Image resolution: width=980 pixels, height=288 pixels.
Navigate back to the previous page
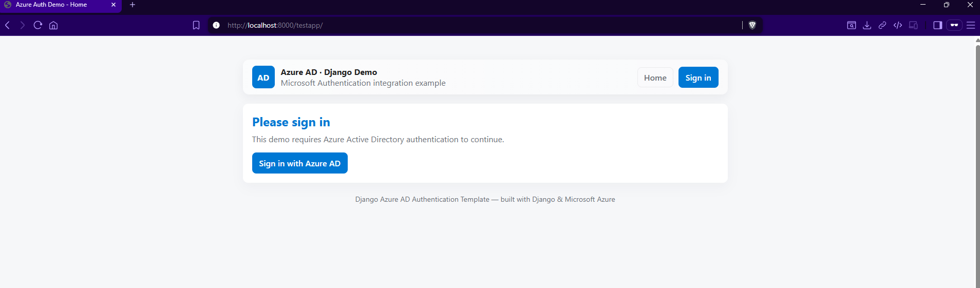(x=8, y=25)
